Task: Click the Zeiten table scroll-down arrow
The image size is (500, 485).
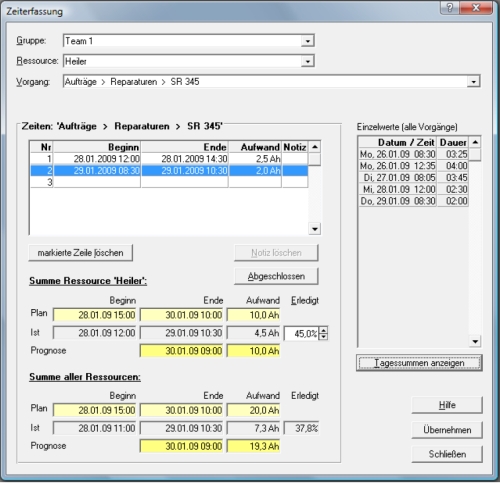Action: (x=314, y=229)
